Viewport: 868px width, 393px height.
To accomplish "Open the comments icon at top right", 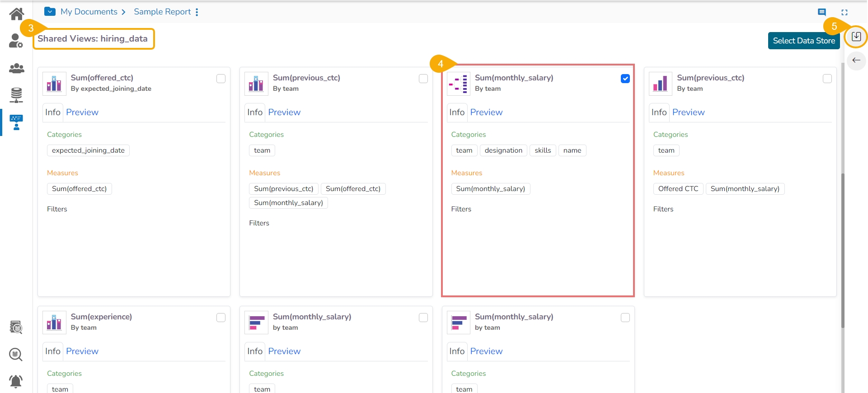I will click(822, 12).
